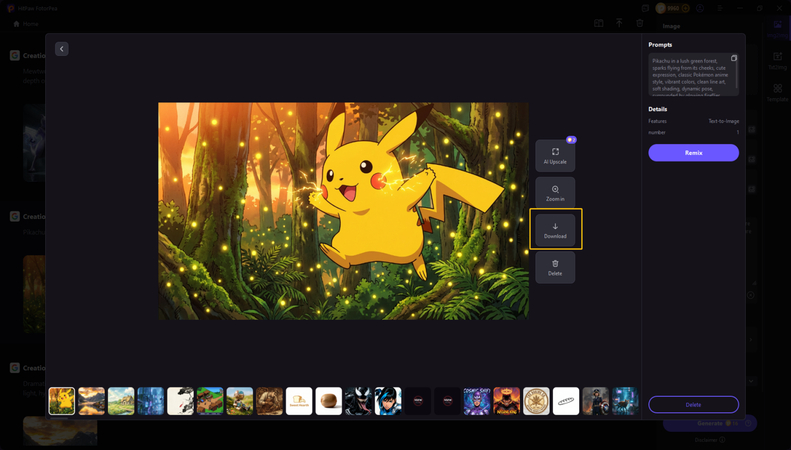Select the fiery crowned figure thumbnail
791x450 pixels.
pyautogui.click(x=506, y=401)
